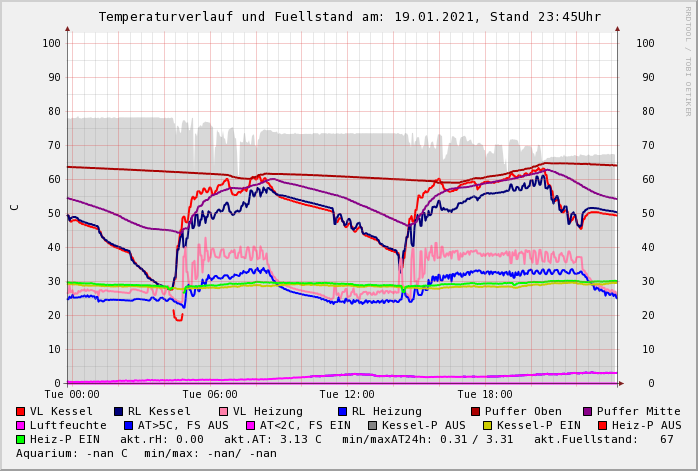Viewport: 698px width, 471px height.
Task: Click the yellow Kessel-P EIN legend swatch
Action: click(487, 425)
